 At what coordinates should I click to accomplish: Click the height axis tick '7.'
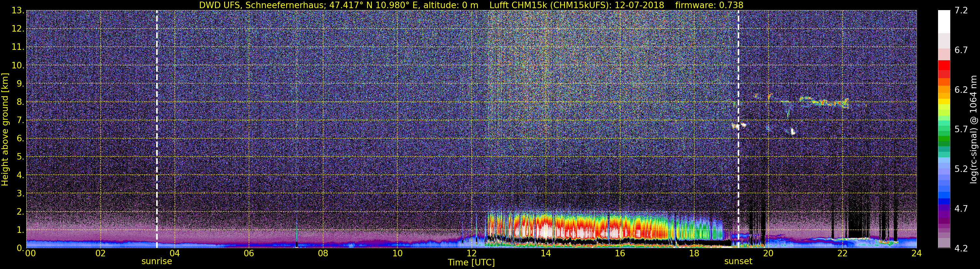coord(20,120)
